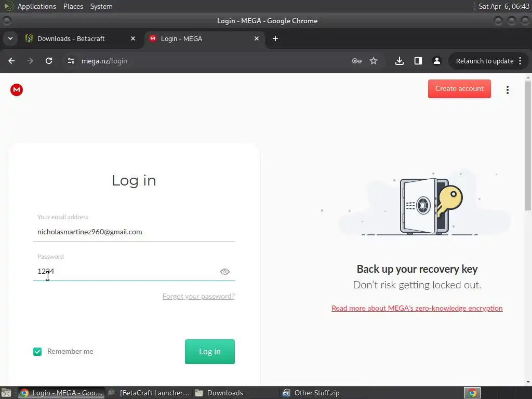
Task: Open the MEGA page three-dot menu
Action: [x=508, y=90]
